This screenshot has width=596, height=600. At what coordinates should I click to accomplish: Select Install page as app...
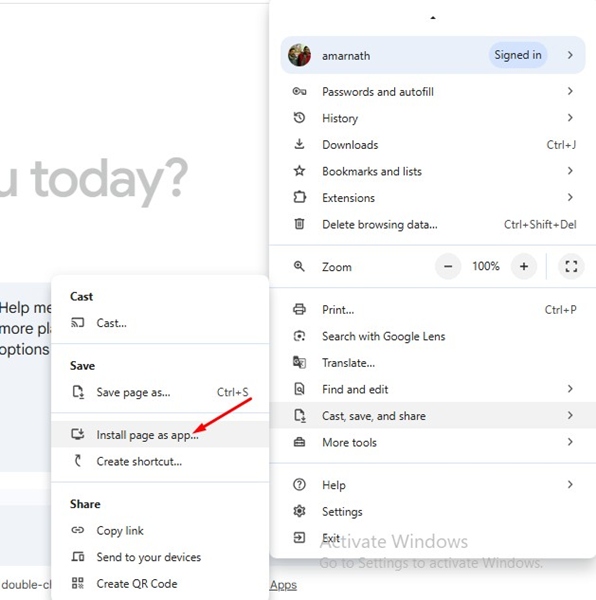pyautogui.click(x=160, y=435)
